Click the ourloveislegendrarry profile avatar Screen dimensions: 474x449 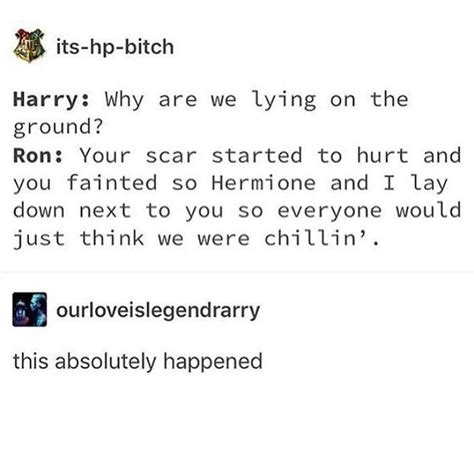[29, 309]
